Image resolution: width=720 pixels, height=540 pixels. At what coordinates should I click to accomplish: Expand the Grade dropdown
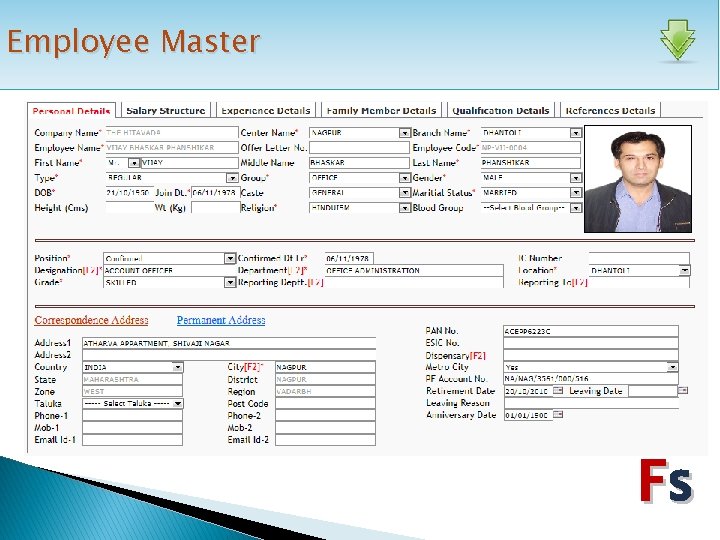[230, 282]
